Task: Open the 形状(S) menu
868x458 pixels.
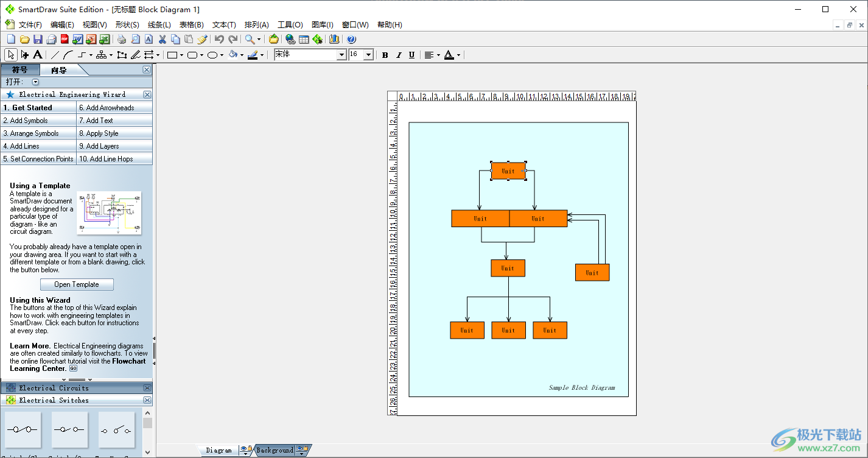Action: tap(127, 25)
